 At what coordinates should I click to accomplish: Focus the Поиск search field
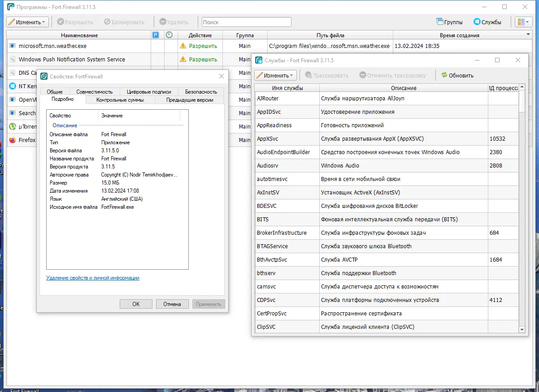[246, 22]
